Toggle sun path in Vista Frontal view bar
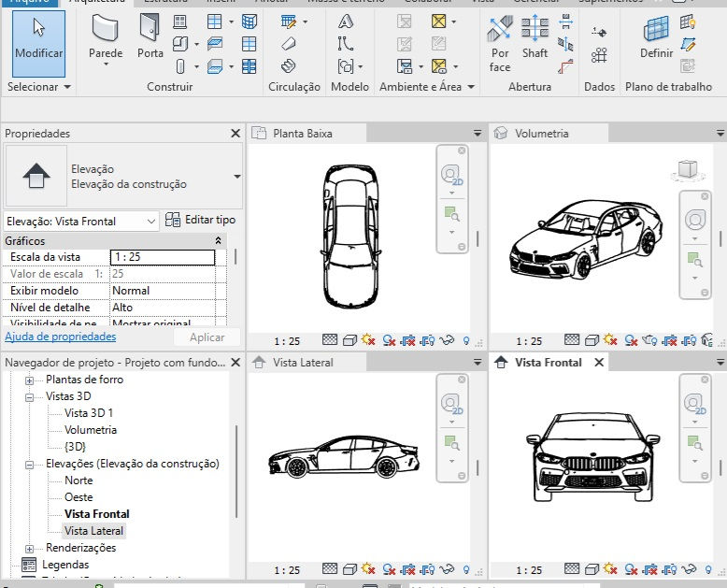This screenshot has height=588, width=727. coord(610,569)
